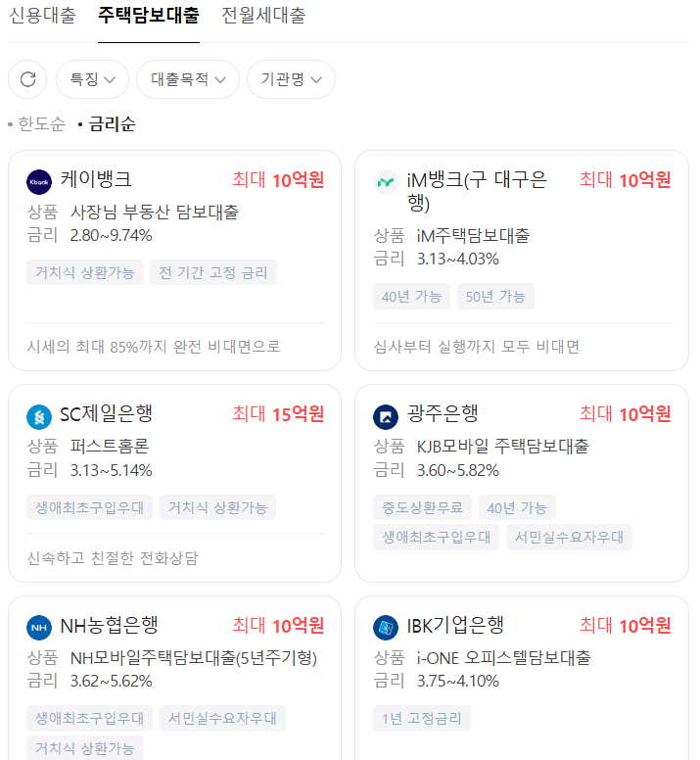700x760 pixels.
Task: Click the refresh filter icon
Action: point(27,79)
